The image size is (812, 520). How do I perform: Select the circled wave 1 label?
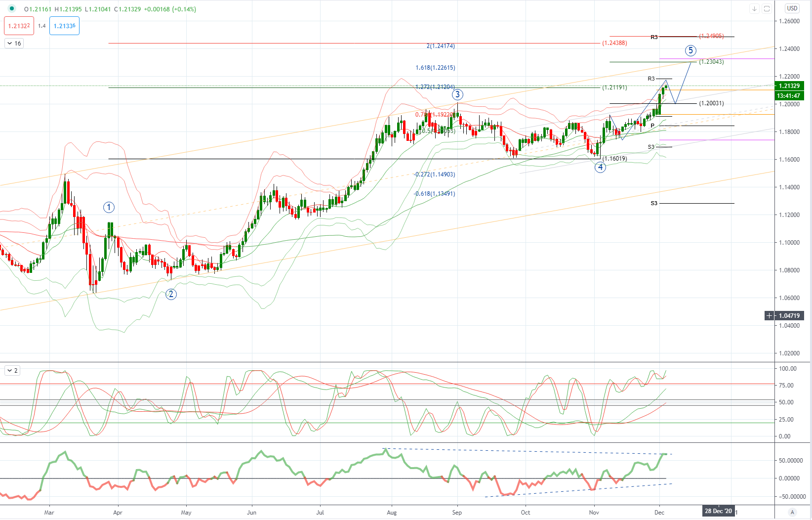pos(109,208)
